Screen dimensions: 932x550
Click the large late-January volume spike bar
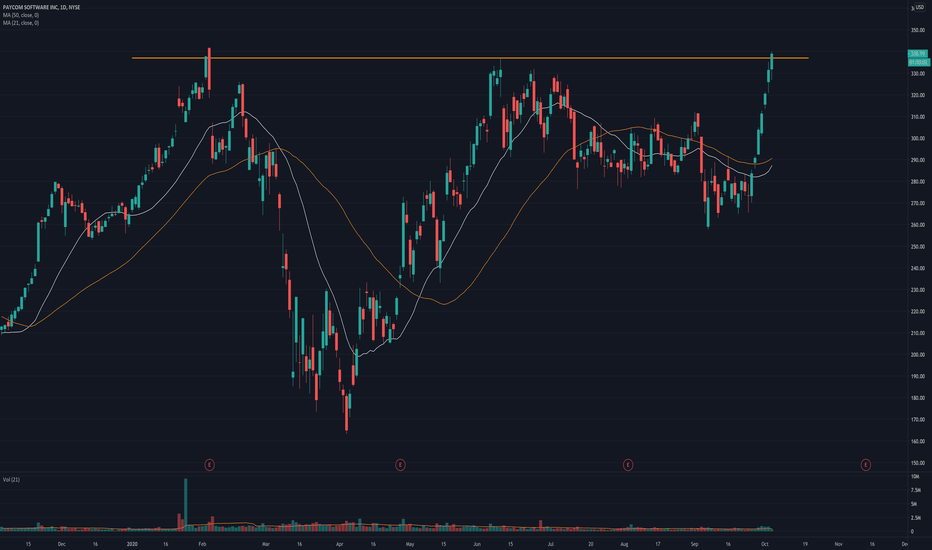[185, 504]
